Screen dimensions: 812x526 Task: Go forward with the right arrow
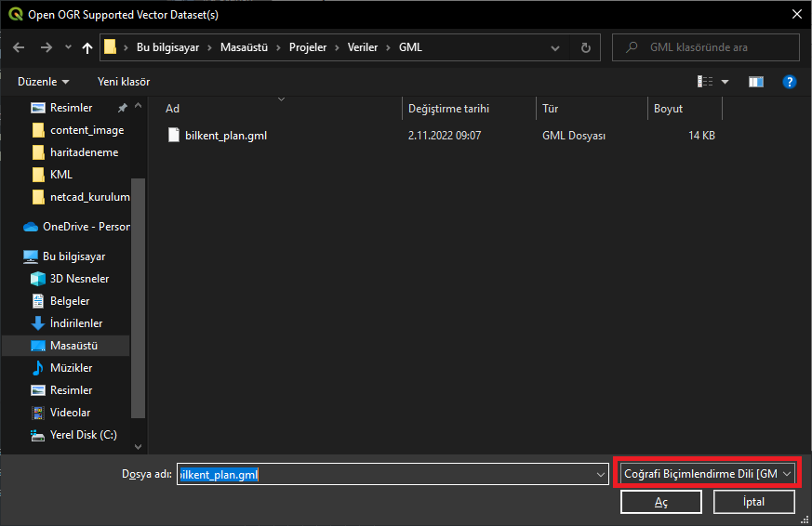click(x=47, y=47)
